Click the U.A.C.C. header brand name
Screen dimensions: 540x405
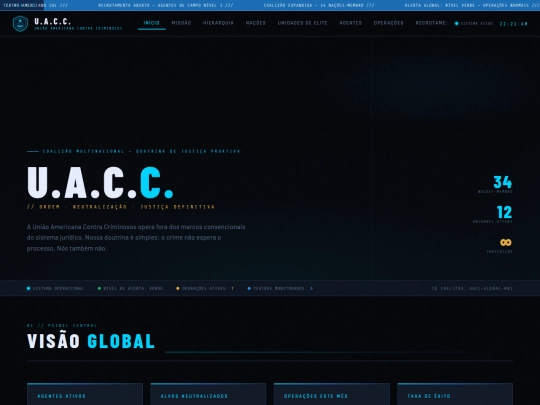(53, 21)
